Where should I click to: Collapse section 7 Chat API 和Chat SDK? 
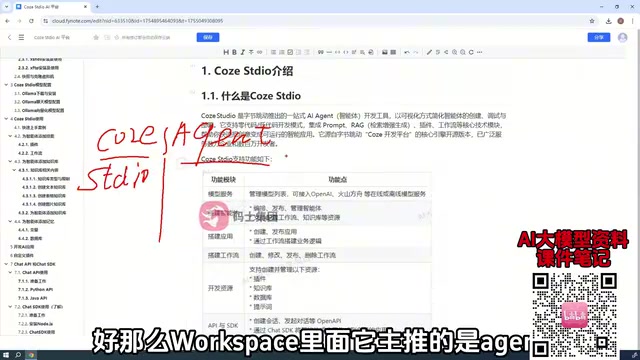point(6,264)
